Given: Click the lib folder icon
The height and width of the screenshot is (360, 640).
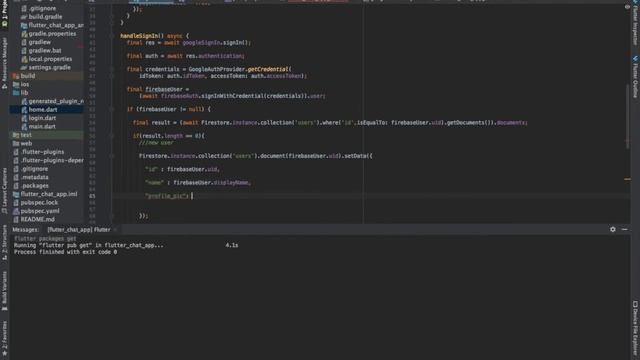Looking at the screenshot, I should tap(16, 93).
